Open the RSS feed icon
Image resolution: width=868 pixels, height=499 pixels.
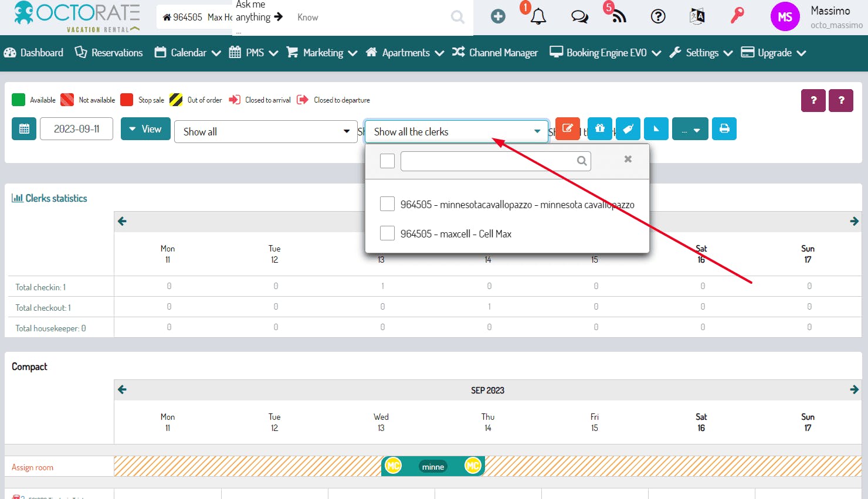(618, 17)
